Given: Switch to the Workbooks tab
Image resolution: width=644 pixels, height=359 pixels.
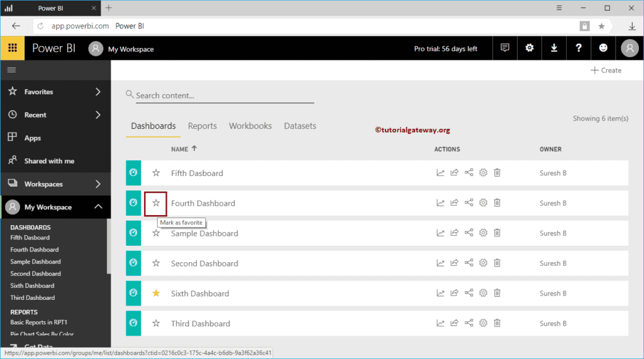Looking at the screenshot, I should (x=250, y=126).
